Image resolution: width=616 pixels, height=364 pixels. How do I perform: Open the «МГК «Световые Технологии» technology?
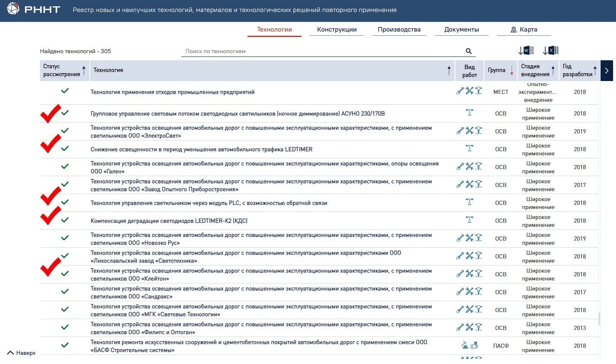(x=261, y=310)
